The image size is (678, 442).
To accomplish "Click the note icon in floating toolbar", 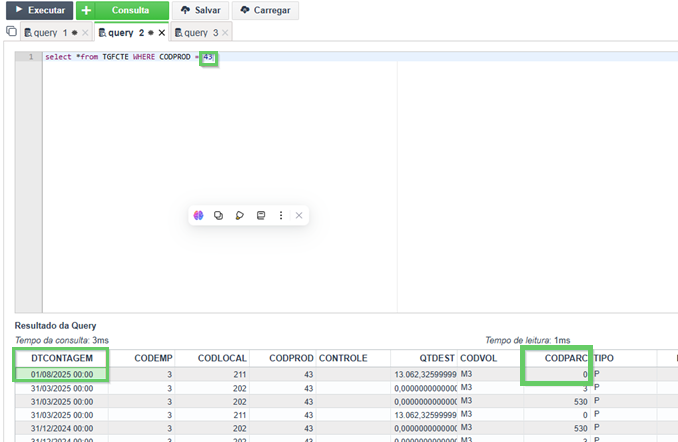I will coord(261,215).
